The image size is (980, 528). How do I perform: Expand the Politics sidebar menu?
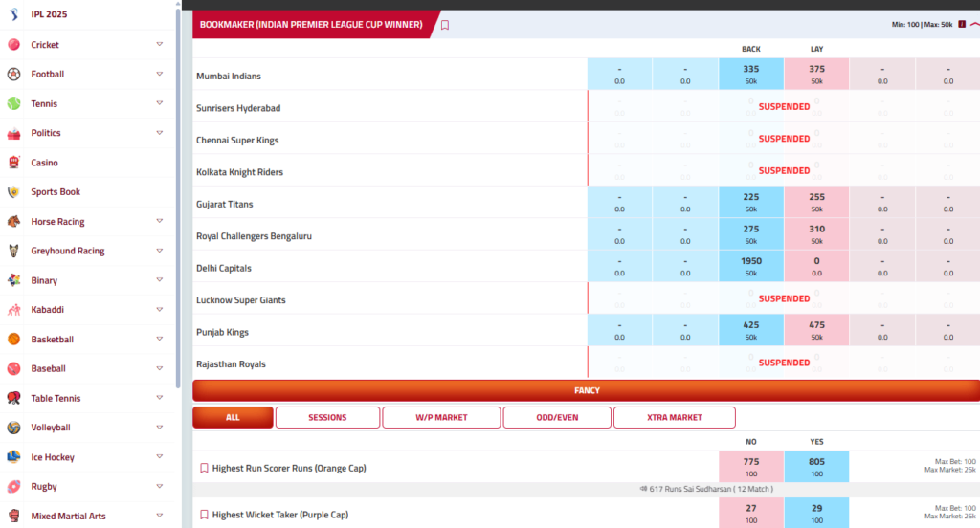point(160,132)
